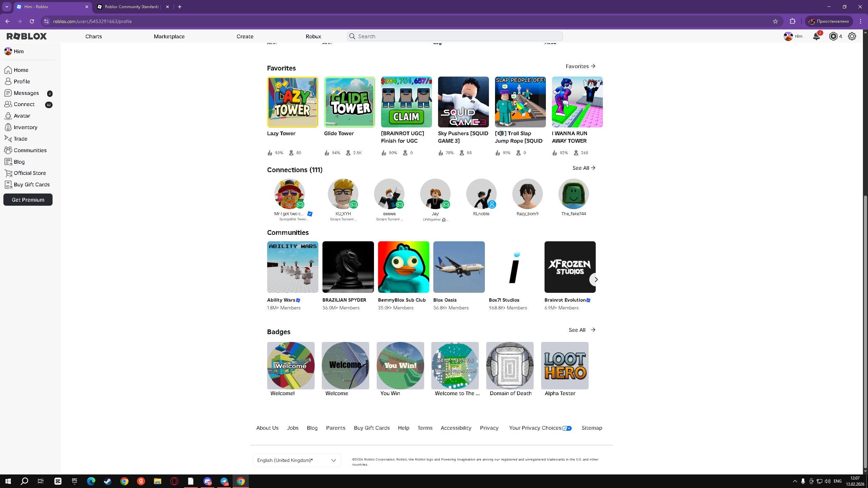Toggle Your Privacy Choices switch icon

coord(567,428)
